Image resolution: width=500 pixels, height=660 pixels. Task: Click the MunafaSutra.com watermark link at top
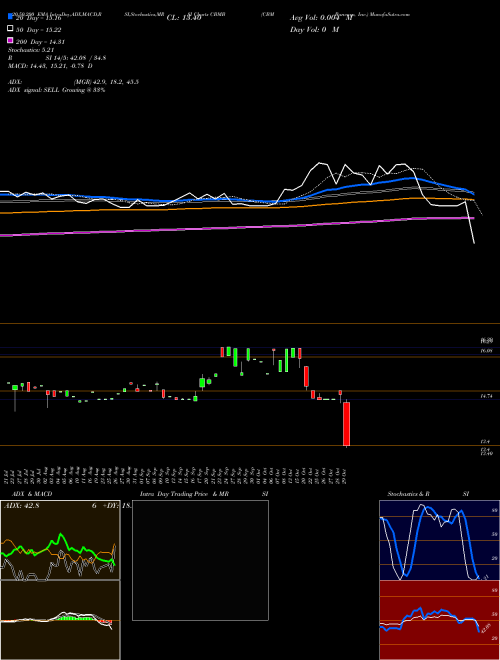coord(390,14)
